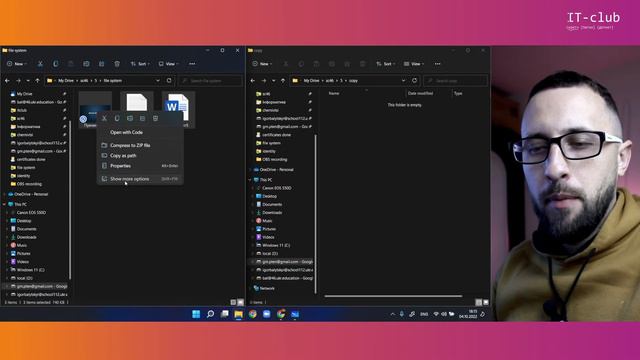Screen dimensions: 640x360
Task: Click Delete trash icon in file system toolbar
Action: point(117,64)
